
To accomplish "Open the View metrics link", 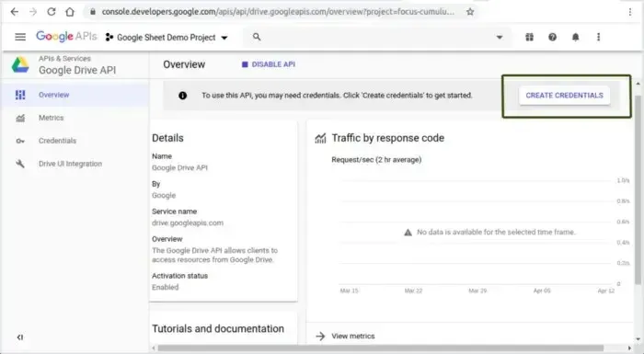I will pos(353,336).
